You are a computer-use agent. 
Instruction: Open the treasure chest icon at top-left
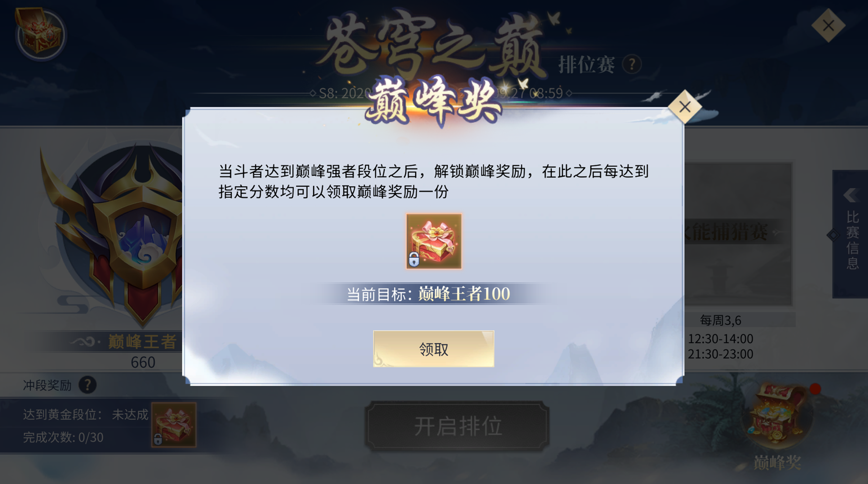pyautogui.click(x=40, y=34)
